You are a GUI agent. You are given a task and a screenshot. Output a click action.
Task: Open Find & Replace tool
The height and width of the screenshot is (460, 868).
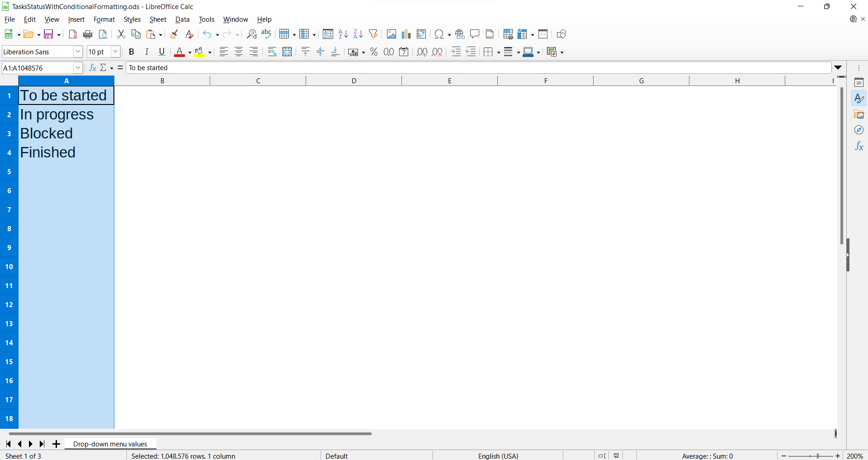pos(252,34)
